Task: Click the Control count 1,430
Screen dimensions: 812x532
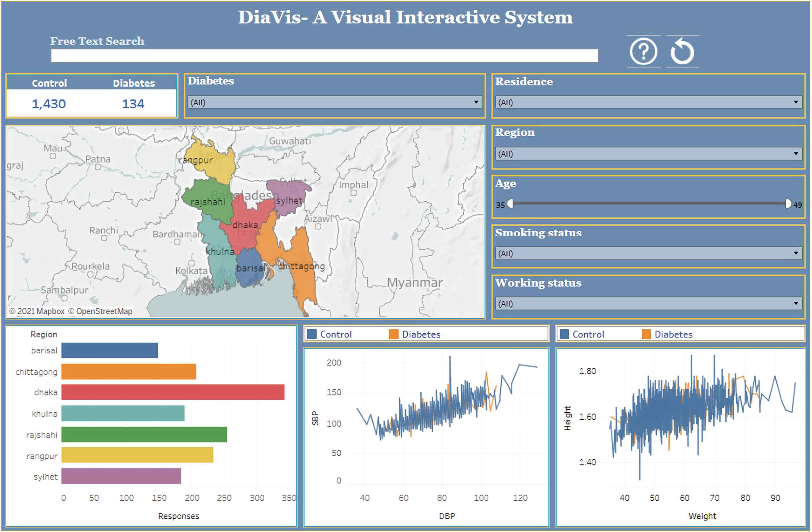Action: (x=49, y=104)
